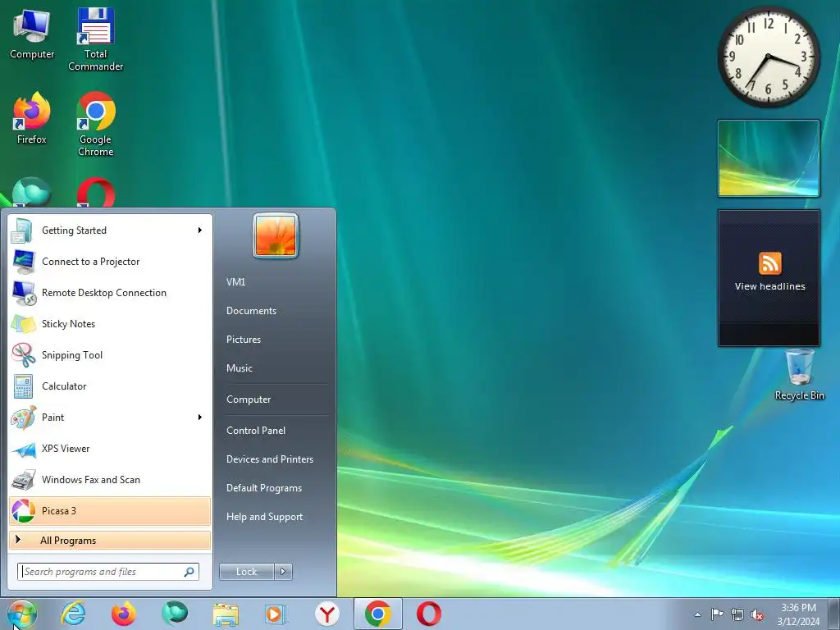Click the user account flower picture

[x=276, y=235]
